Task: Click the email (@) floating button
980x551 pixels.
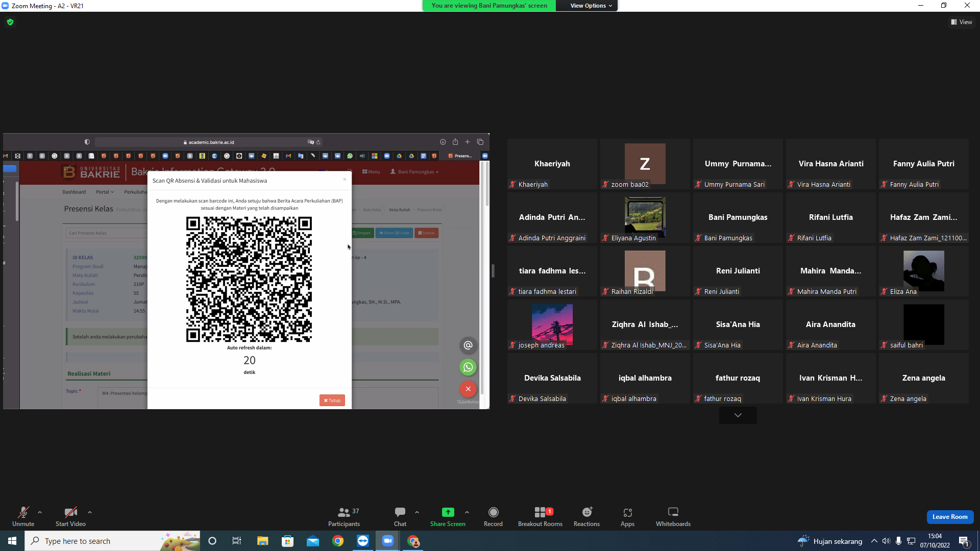Action: (468, 345)
